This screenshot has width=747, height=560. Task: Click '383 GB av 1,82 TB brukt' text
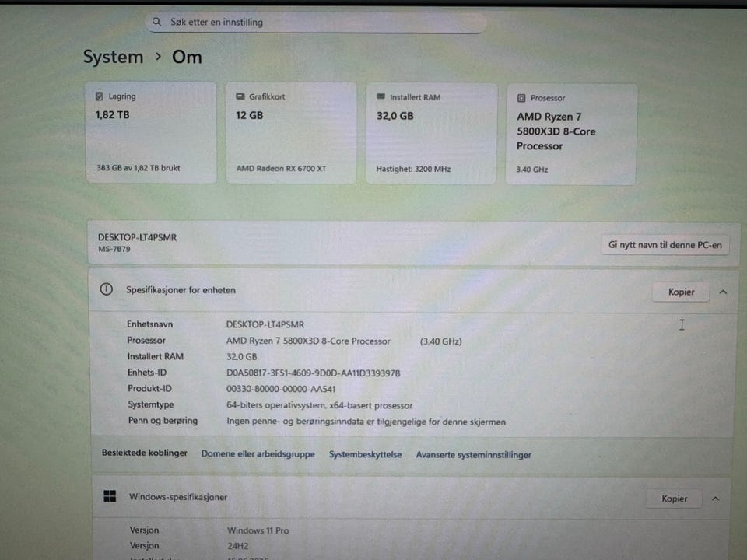coord(139,168)
